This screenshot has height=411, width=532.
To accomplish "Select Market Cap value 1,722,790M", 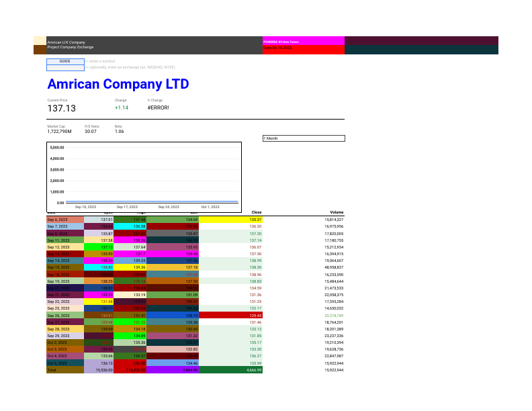I will pyautogui.click(x=59, y=131).
